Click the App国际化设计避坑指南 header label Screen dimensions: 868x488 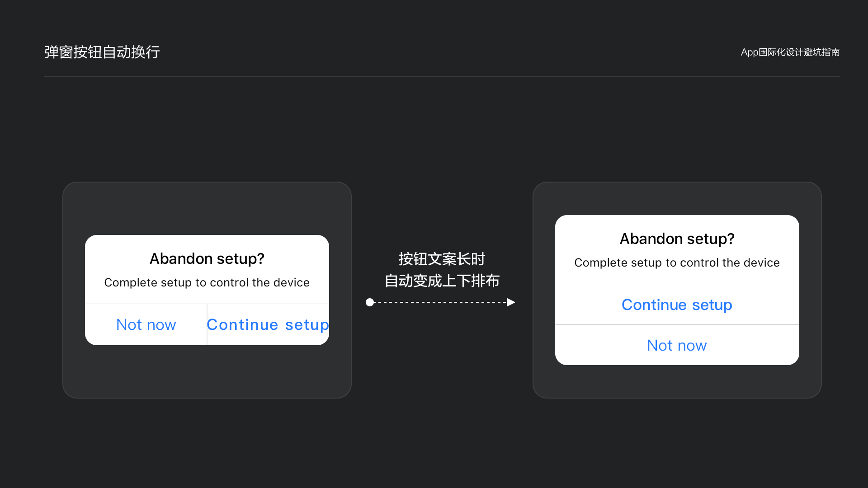click(x=790, y=52)
